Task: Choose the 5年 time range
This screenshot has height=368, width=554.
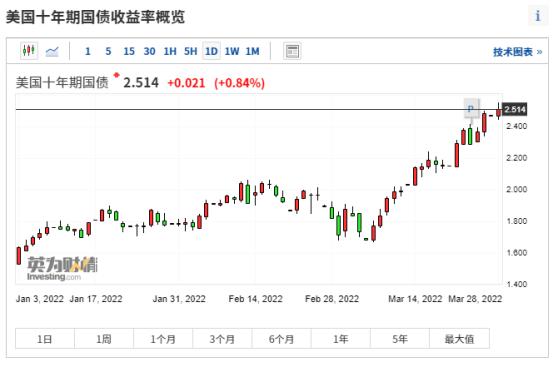Action: click(x=400, y=339)
